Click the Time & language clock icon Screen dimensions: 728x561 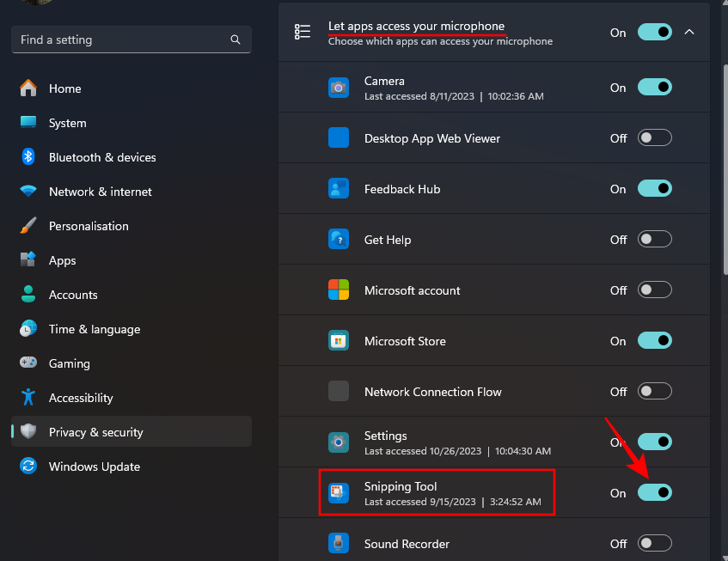coord(28,328)
